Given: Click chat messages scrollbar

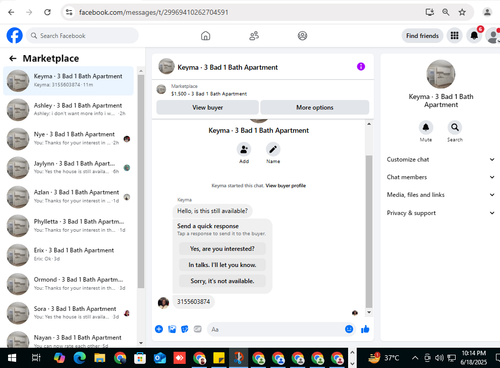Looking at the screenshot, I should coord(369,231).
